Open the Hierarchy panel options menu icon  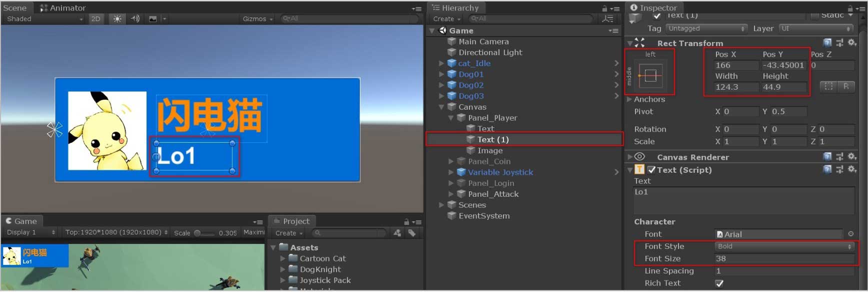(x=616, y=9)
